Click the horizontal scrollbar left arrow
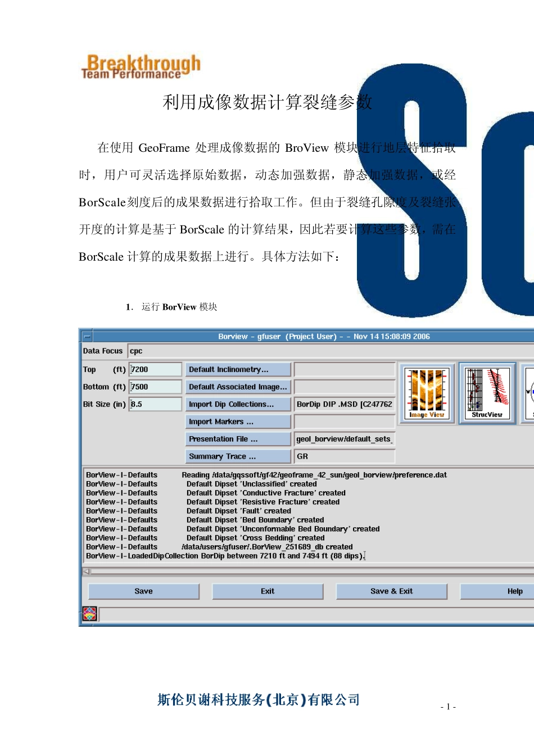Screen dimensions: 534x756 click(87, 572)
